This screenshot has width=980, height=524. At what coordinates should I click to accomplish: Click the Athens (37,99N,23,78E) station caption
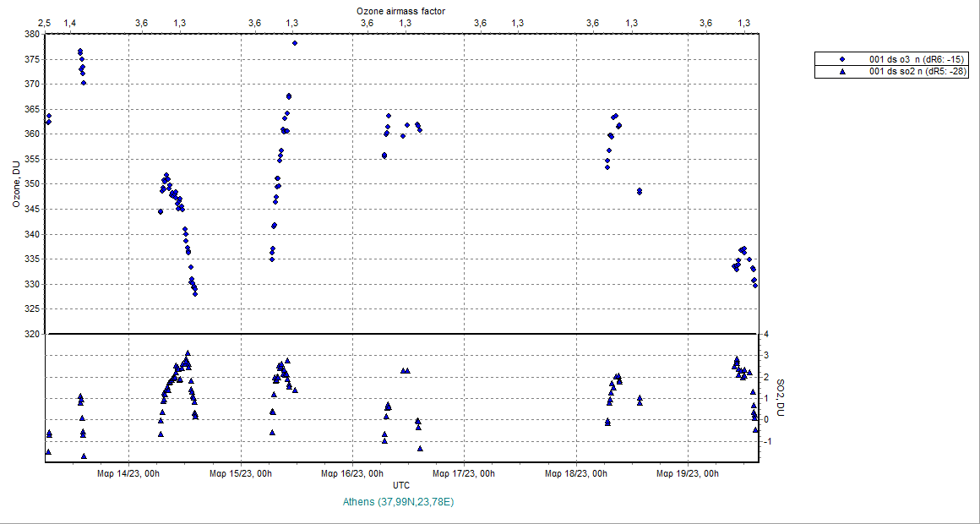(398, 502)
